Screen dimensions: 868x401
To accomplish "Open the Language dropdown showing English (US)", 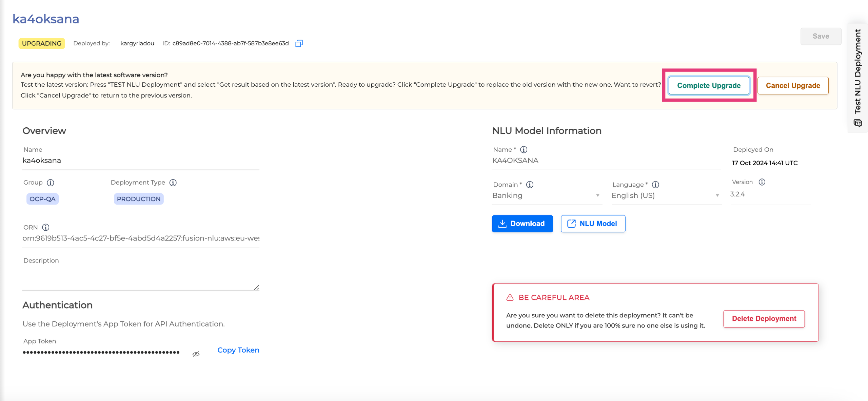I will [666, 195].
